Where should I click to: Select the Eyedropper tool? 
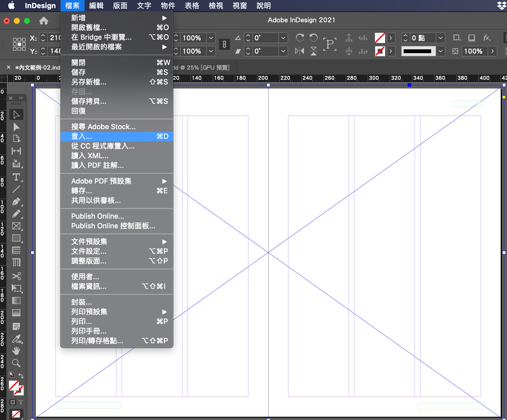tap(16, 339)
